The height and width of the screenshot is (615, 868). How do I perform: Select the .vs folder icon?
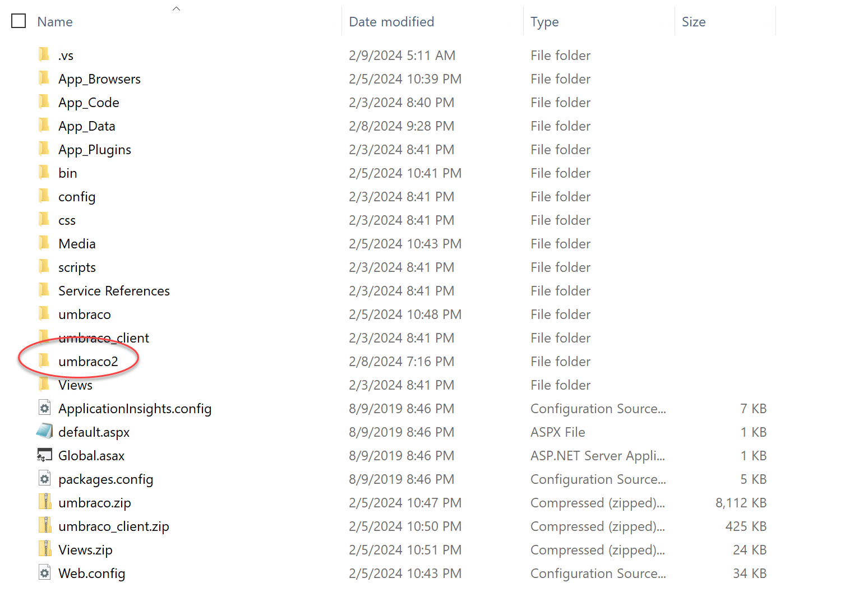[44, 54]
